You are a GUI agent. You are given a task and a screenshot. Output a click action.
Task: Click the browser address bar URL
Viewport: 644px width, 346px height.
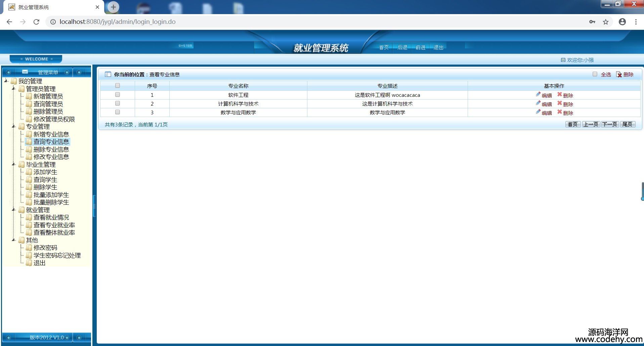(118, 22)
